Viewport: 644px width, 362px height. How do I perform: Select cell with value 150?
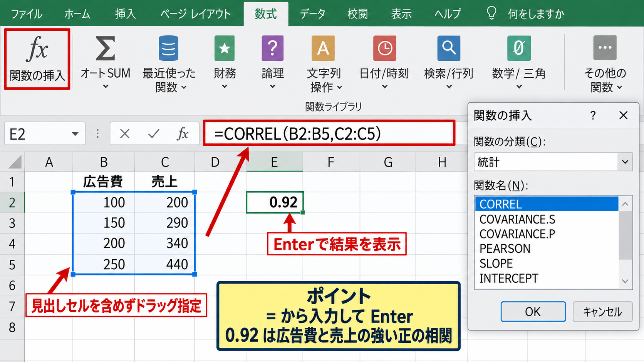click(x=103, y=223)
